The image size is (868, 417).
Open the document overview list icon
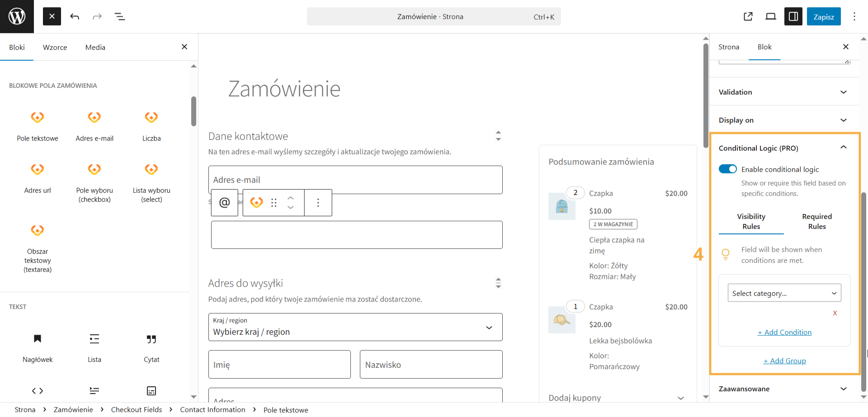120,16
